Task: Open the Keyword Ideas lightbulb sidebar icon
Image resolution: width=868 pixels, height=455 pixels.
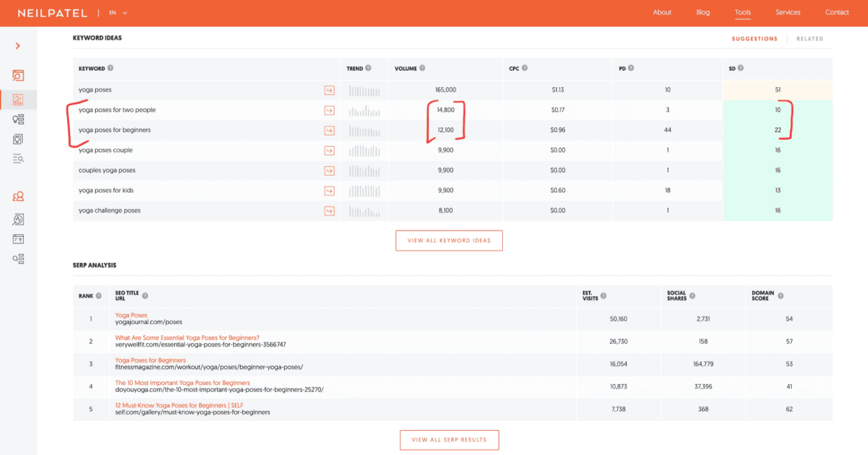Action: 18,119
